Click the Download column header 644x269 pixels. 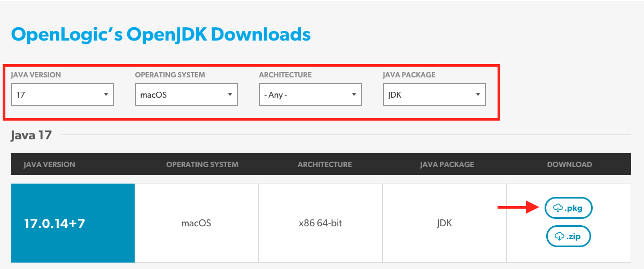tap(570, 164)
